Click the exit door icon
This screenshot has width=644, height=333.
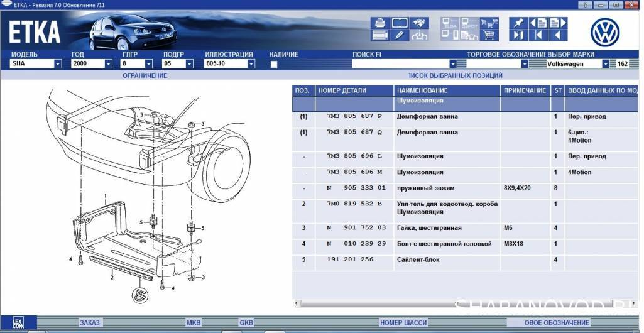click(518, 35)
